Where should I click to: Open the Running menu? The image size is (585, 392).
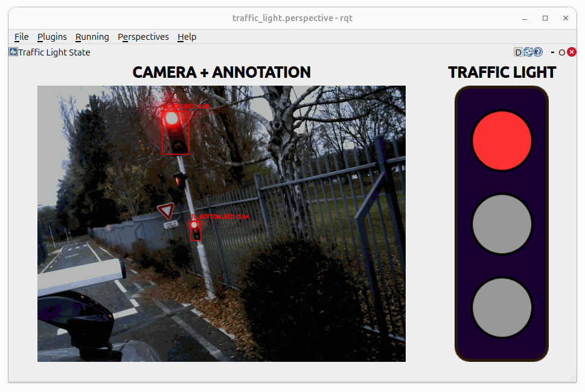click(x=92, y=37)
